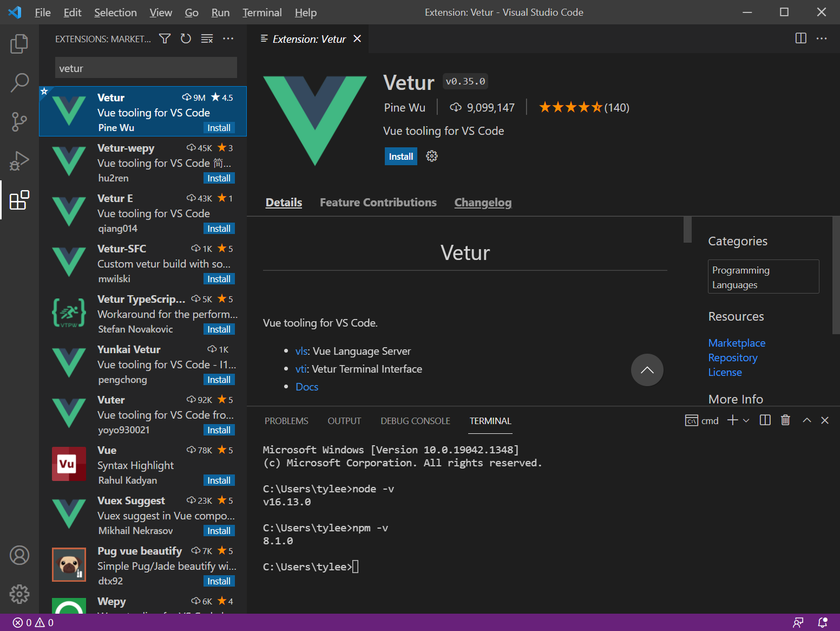
Task: Open the Source Control view
Action: tap(19, 122)
